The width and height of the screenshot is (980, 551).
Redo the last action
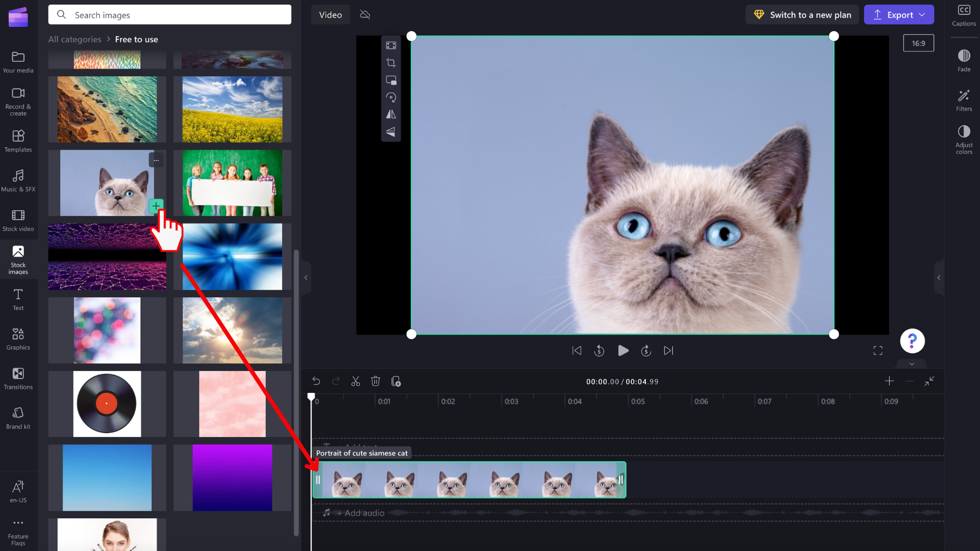tap(336, 381)
